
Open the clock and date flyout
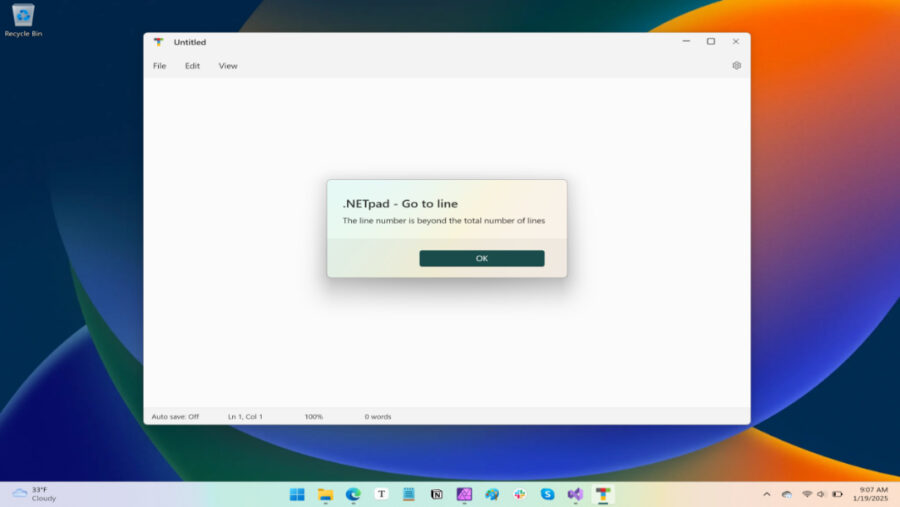(x=871, y=494)
